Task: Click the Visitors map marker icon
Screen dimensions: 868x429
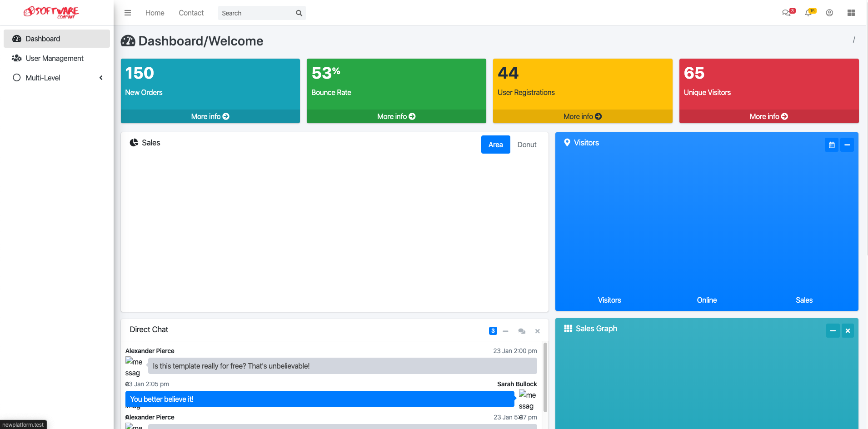Action: coord(567,142)
